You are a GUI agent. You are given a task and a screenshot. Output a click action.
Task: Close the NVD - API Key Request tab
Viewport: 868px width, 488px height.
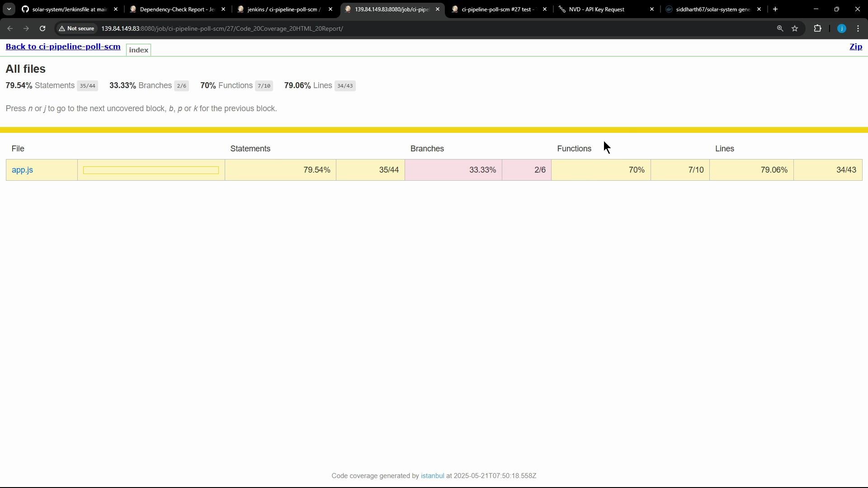coord(652,9)
